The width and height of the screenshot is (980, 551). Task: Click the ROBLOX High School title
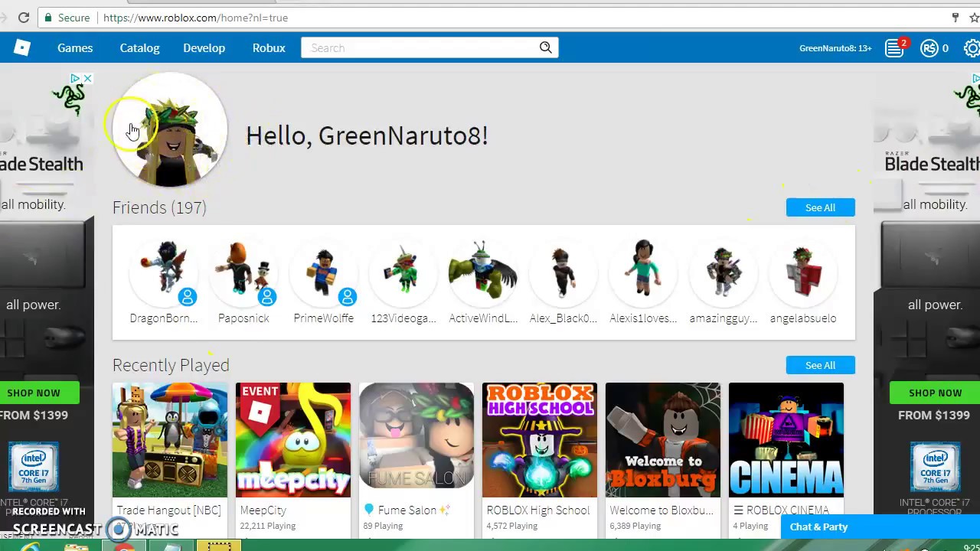[x=538, y=510]
